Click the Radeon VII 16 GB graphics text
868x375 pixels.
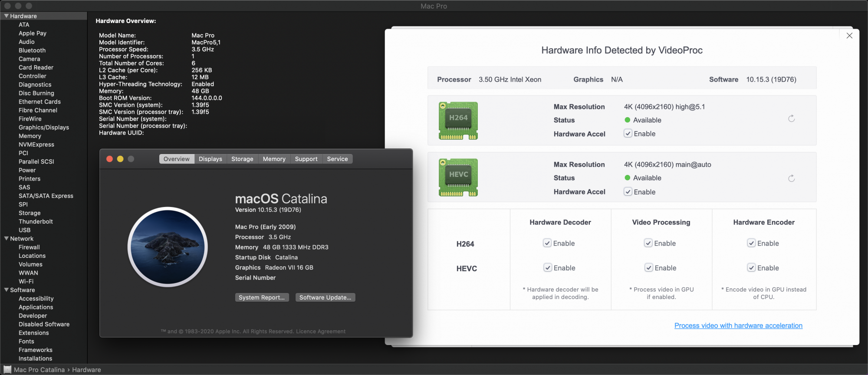pos(289,267)
